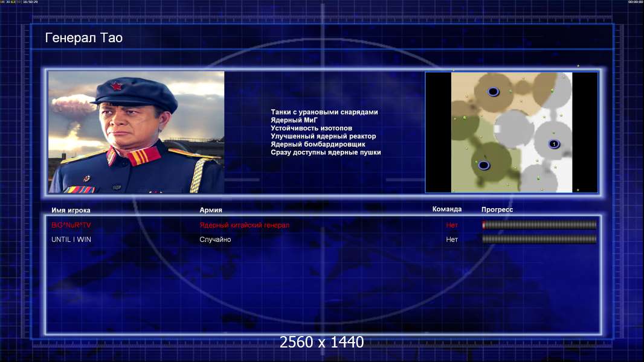This screenshot has height=362, width=644.
Task: Click the 'Прогресс' column header
Action: (497, 209)
